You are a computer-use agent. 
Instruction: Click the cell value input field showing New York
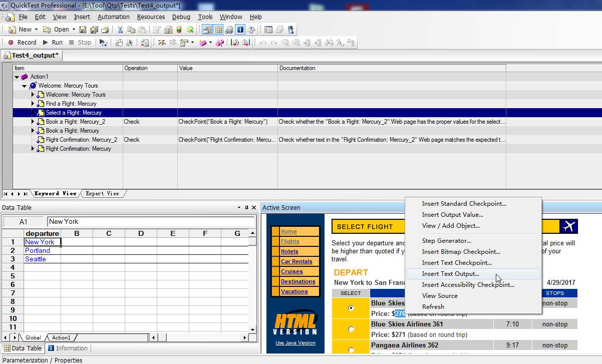pyautogui.click(x=151, y=221)
